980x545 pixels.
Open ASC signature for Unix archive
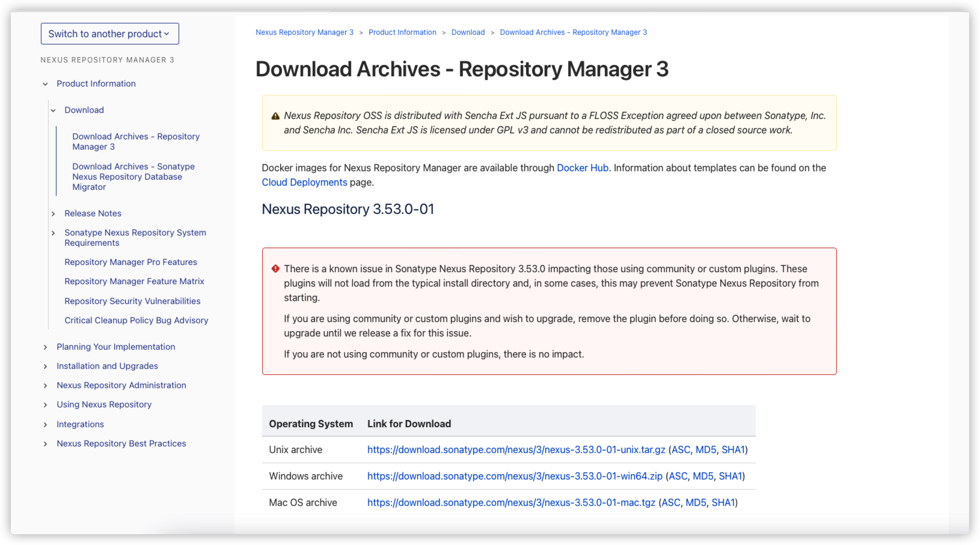coord(681,449)
